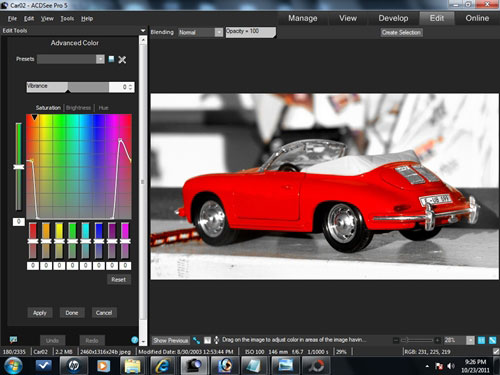Open the Tools menu
Viewport: 500px width, 375px height.
[x=67, y=18]
